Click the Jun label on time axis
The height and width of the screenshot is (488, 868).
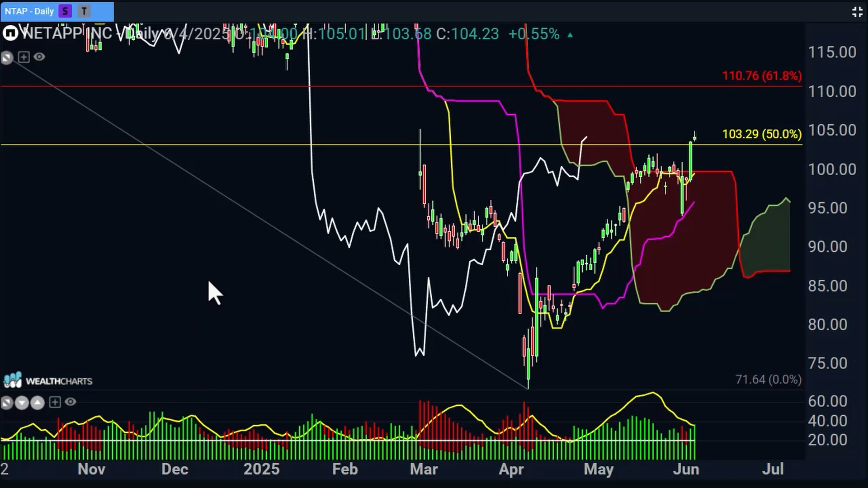(686, 469)
